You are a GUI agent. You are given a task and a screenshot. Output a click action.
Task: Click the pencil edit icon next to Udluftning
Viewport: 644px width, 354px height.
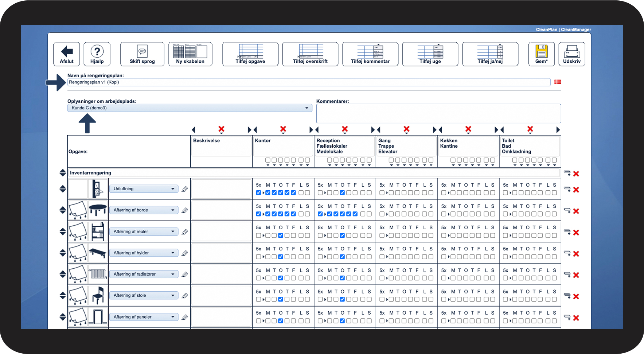tap(185, 189)
